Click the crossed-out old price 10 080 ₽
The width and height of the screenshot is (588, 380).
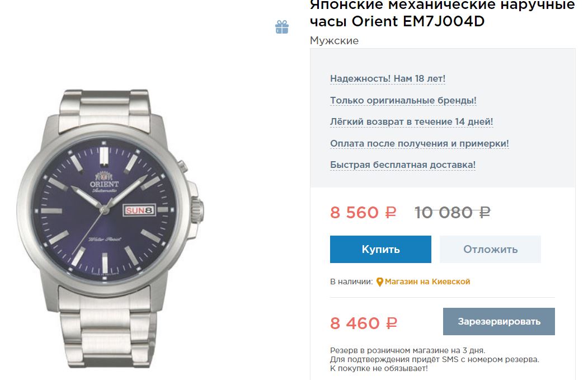coord(452,213)
